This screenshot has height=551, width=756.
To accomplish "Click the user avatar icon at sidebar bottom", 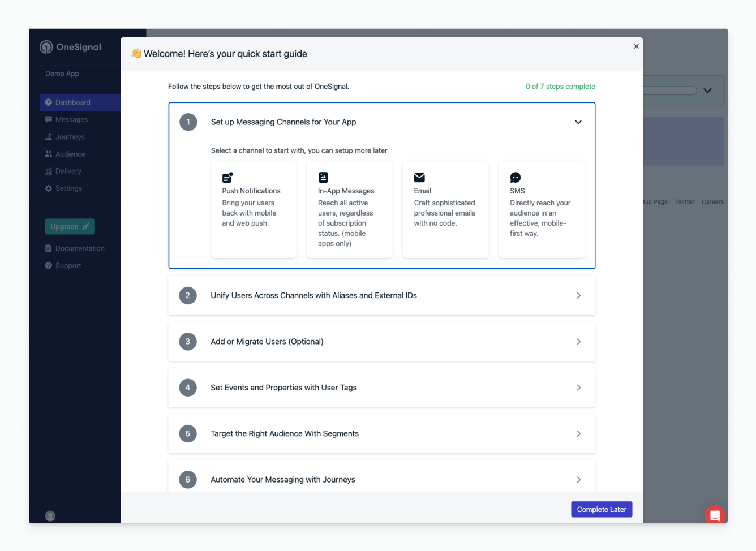I will [50, 516].
